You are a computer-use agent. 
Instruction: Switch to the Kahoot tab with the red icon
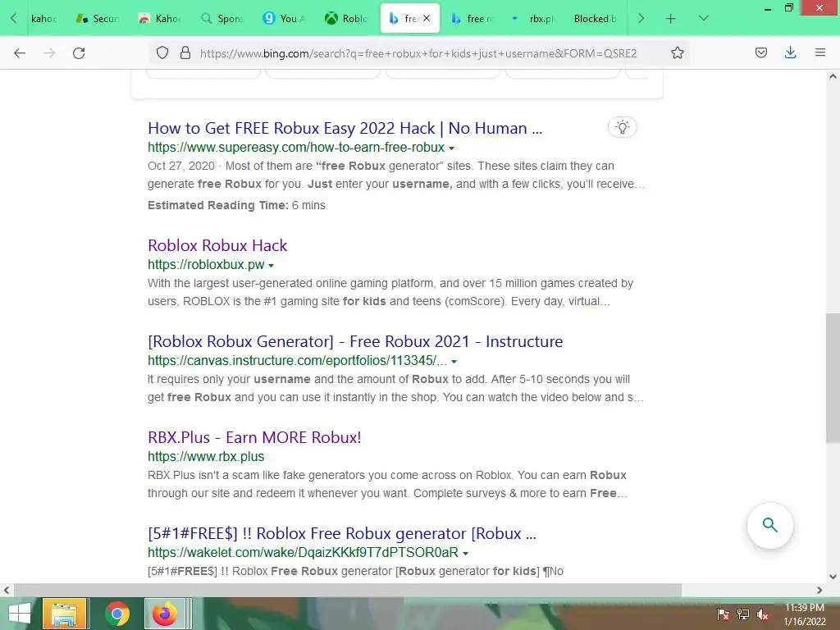coord(160,19)
